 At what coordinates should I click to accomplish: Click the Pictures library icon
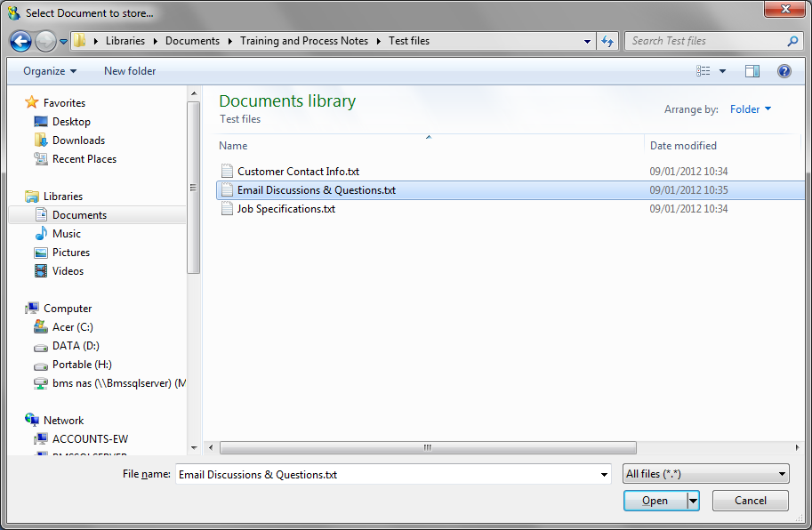41,252
